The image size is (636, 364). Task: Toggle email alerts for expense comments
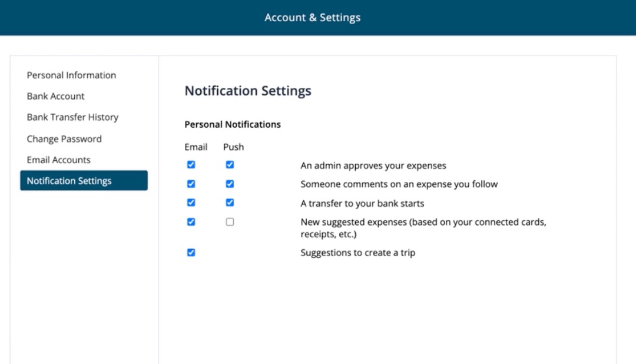[191, 183]
